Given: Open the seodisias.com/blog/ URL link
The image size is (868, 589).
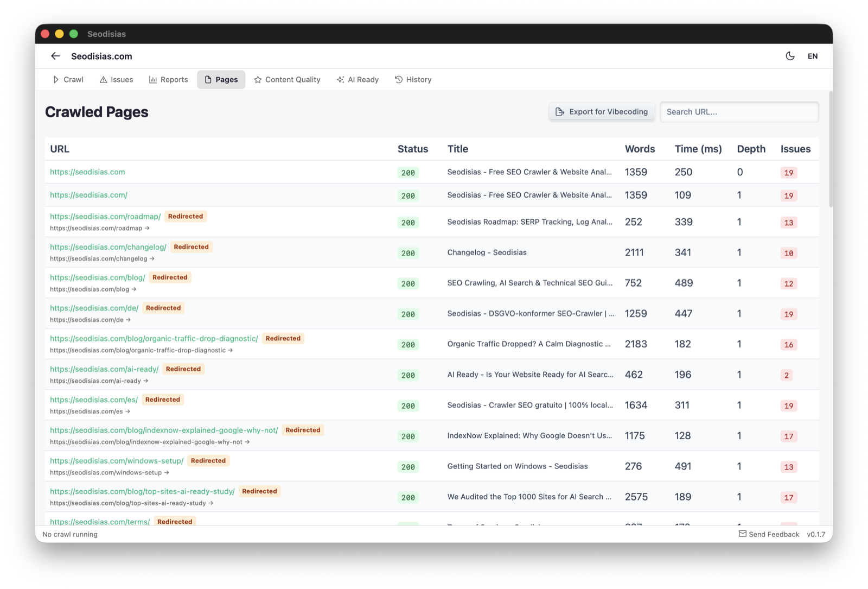Looking at the screenshot, I should [x=98, y=277].
